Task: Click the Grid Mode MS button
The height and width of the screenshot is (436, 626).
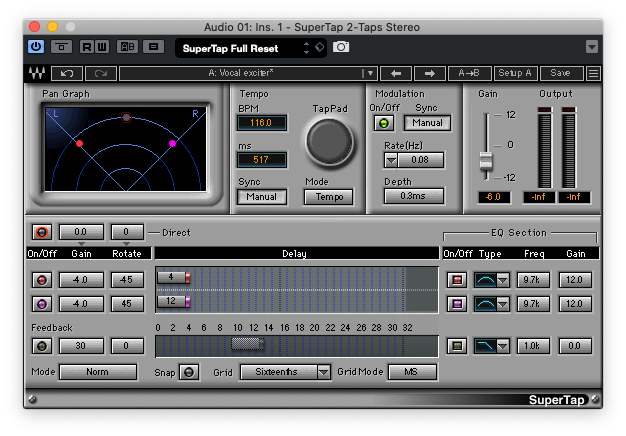Action: click(x=411, y=372)
